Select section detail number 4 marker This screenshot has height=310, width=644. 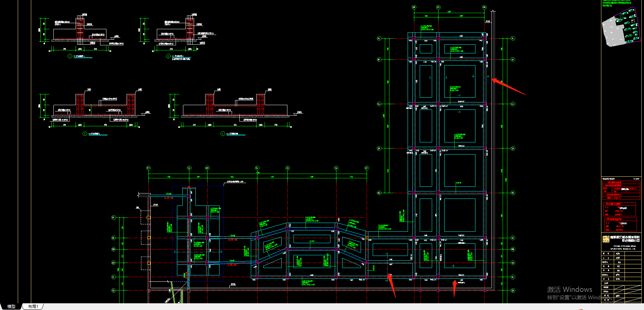click(x=223, y=134)
